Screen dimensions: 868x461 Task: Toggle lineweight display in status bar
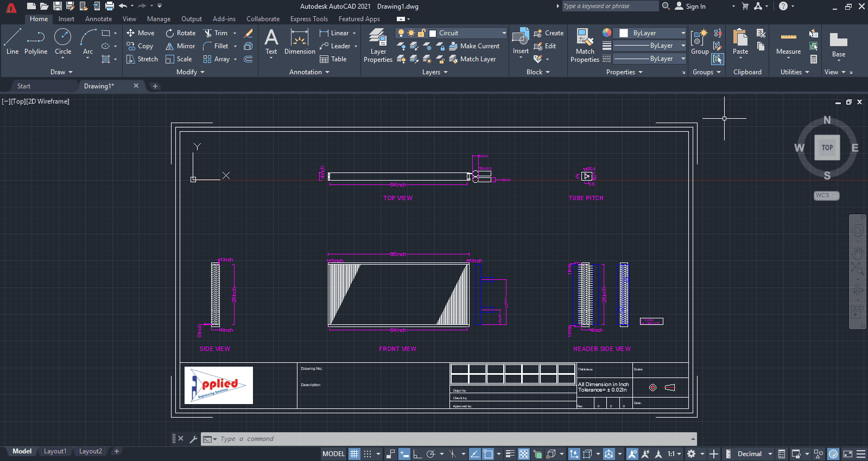tap(510, 454)
